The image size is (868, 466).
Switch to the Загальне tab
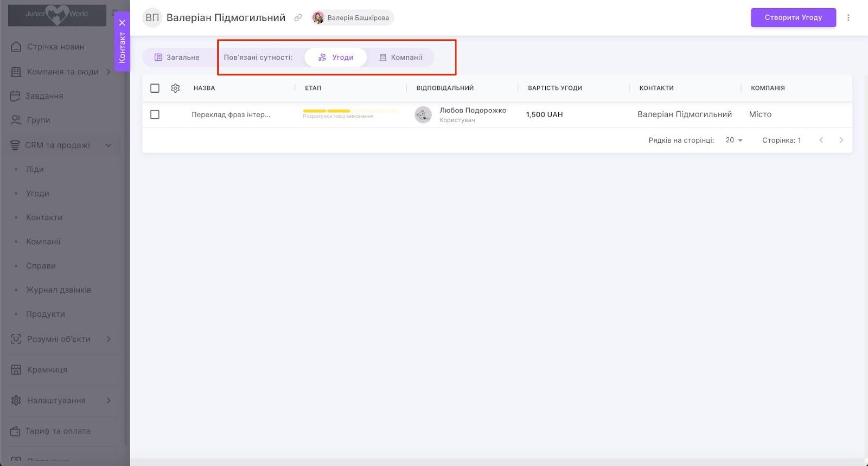click(177, 58)
